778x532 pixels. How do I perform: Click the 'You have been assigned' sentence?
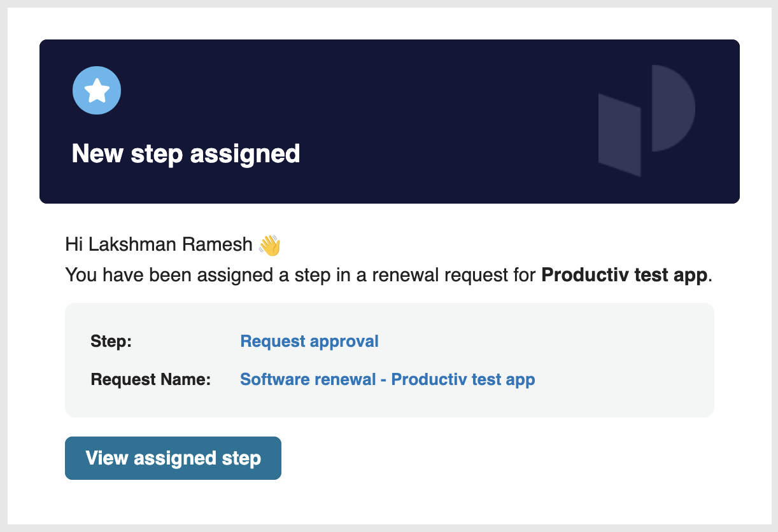[x=388, y=276]
